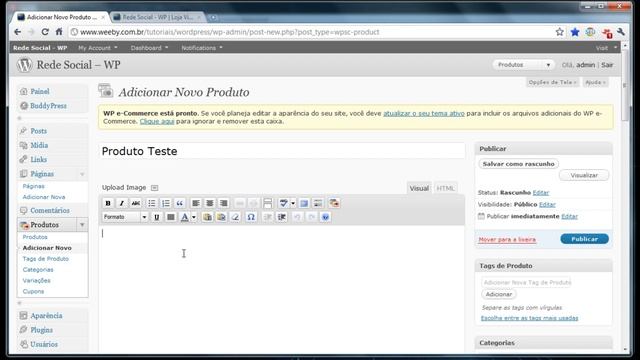The image size is (640, 360).
Task: Click the product title field Produto Teste
Action: pyautogui.click(x=282, y=151)
